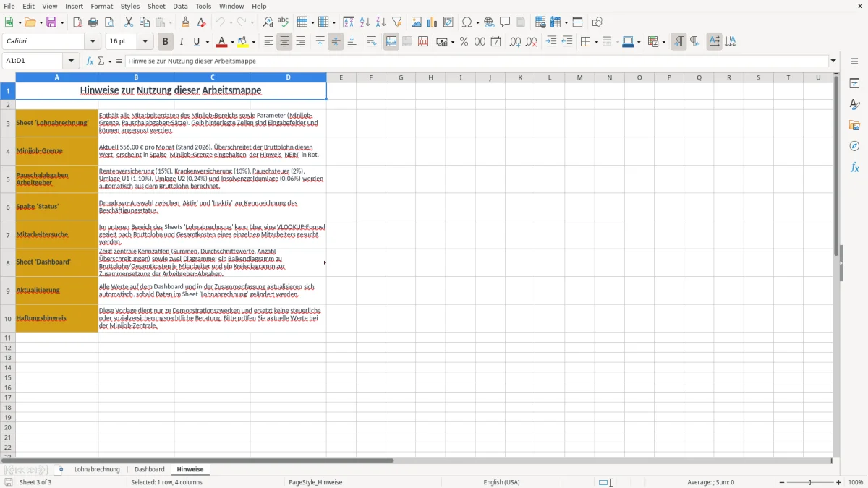Screen dimensions: 868x488
Task: Toggle Center Horizontally alignment
Action: pos(284,42)
